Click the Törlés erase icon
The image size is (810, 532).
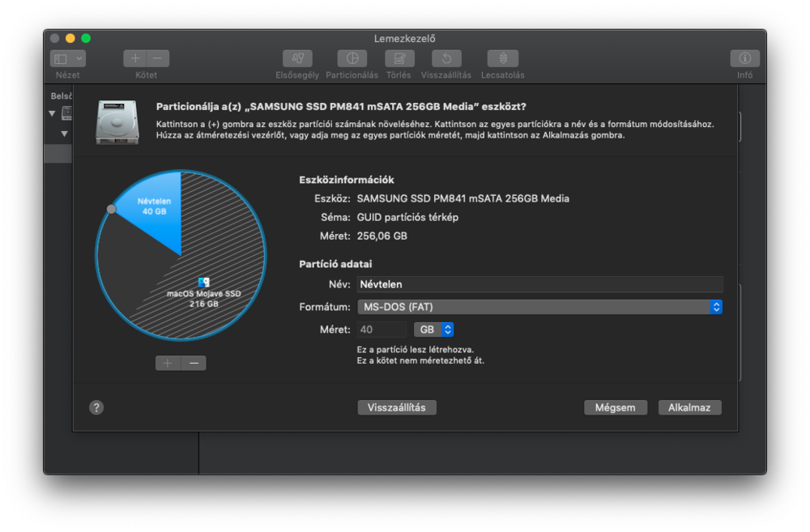tap(399, 59)
